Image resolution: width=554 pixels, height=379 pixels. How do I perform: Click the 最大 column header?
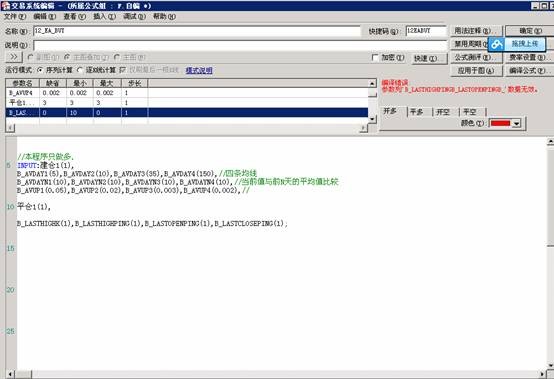coord(107,83)
